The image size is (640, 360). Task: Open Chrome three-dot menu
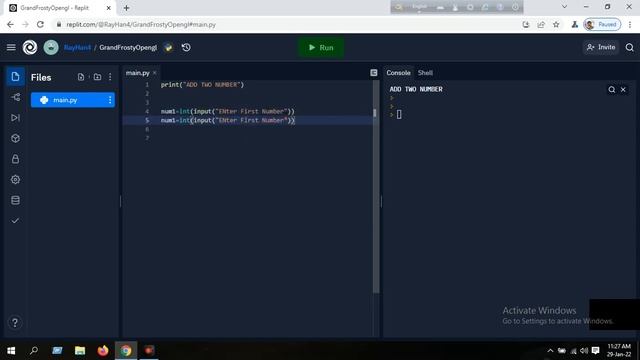coord(630,24)
